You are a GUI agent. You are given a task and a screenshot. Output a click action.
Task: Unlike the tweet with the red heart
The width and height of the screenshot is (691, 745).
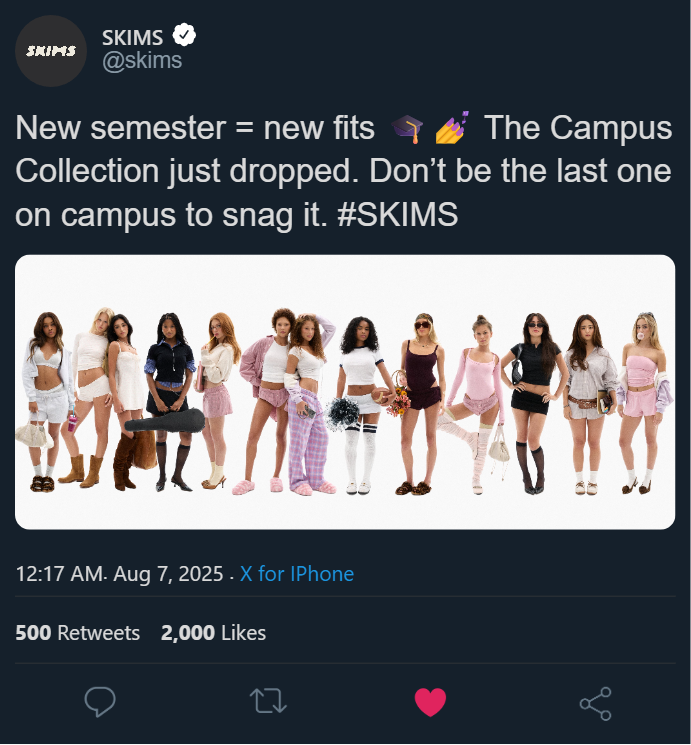click(430, 702)
